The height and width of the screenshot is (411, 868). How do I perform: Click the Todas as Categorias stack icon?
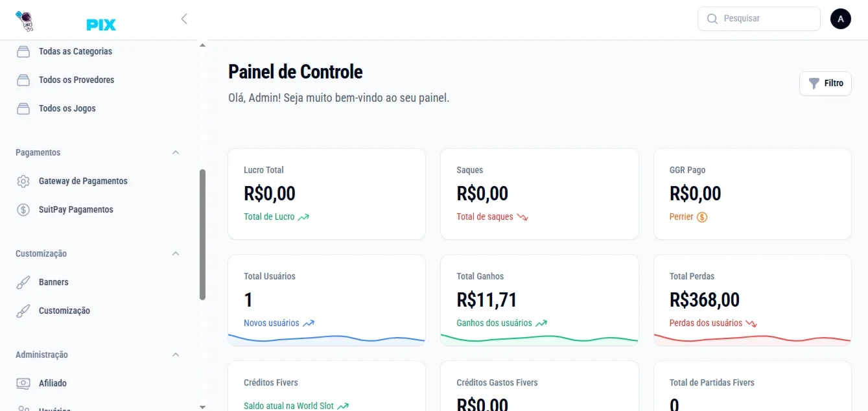tap(23, 51)
